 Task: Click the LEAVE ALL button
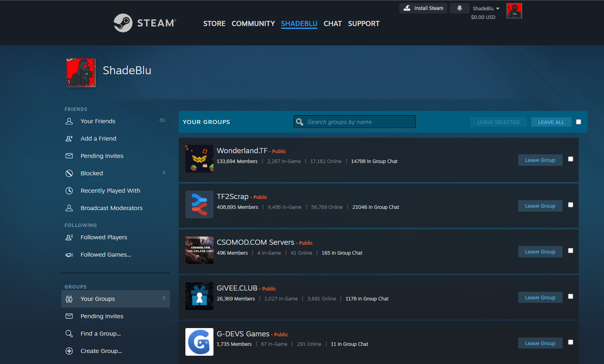point(551,122)
